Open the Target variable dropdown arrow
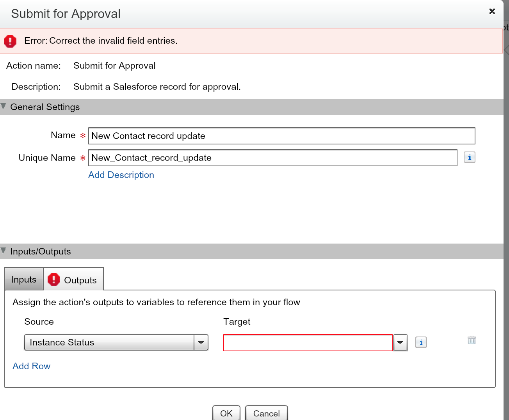509x420 pixels. 400,343
